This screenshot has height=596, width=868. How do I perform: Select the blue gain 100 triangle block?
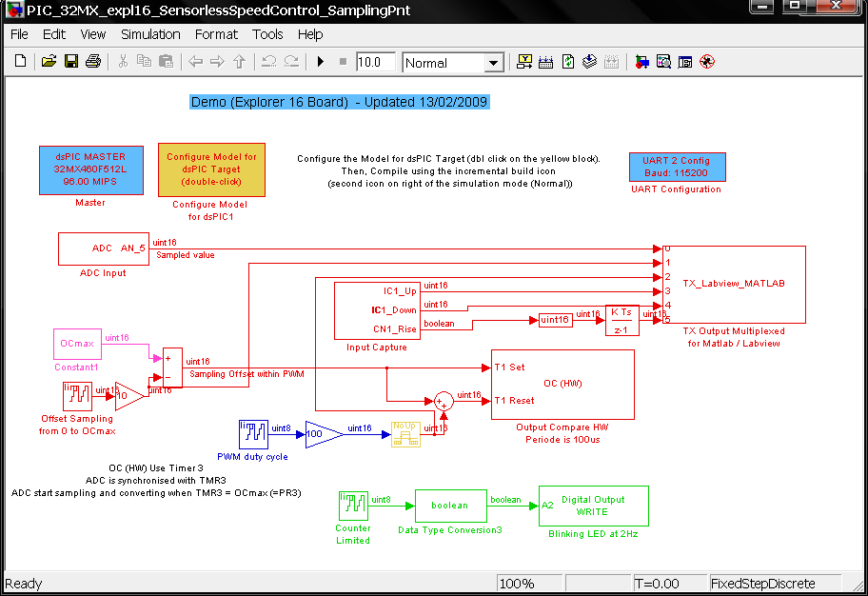tap(325, 434)
